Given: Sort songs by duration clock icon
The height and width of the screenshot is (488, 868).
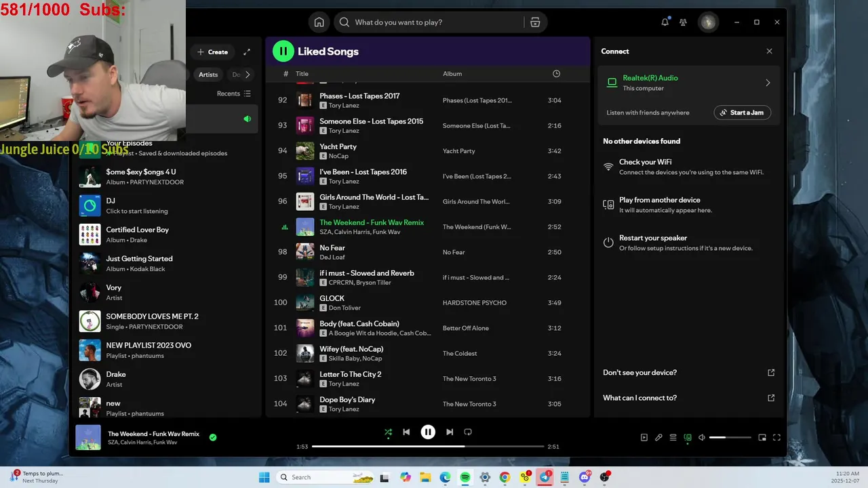Looking at the screenshot, I should click(x=556, y=74).
